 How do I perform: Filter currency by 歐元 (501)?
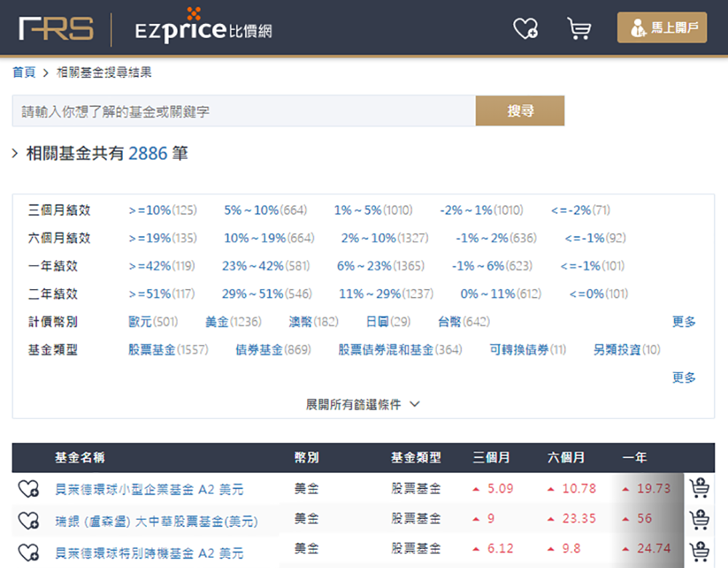click(x=153, y=322)
